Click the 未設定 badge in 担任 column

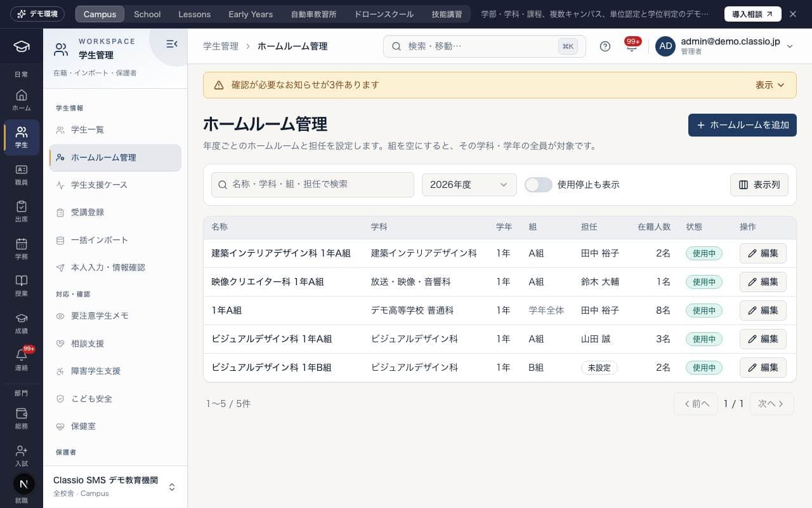(599, 368)
